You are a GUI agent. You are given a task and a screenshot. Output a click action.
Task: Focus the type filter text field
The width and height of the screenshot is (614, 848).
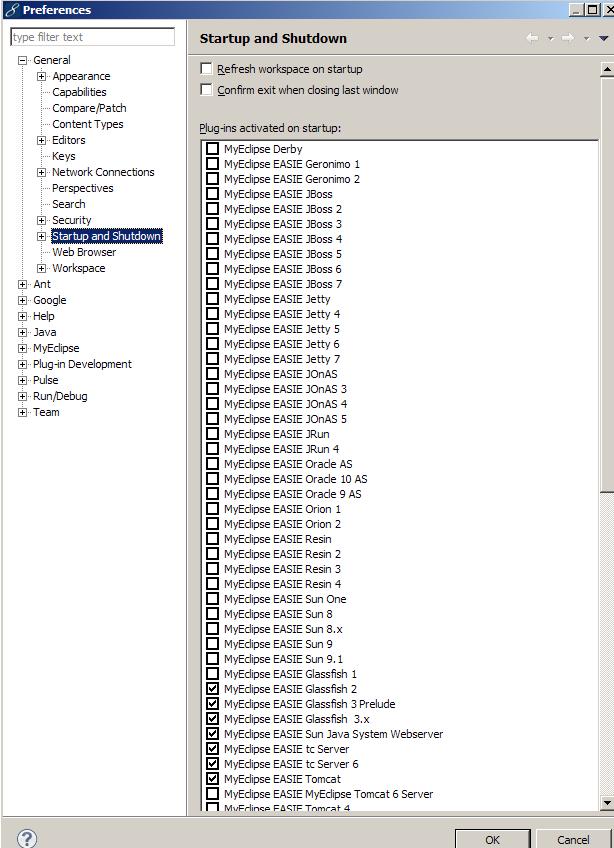point(93,37)
